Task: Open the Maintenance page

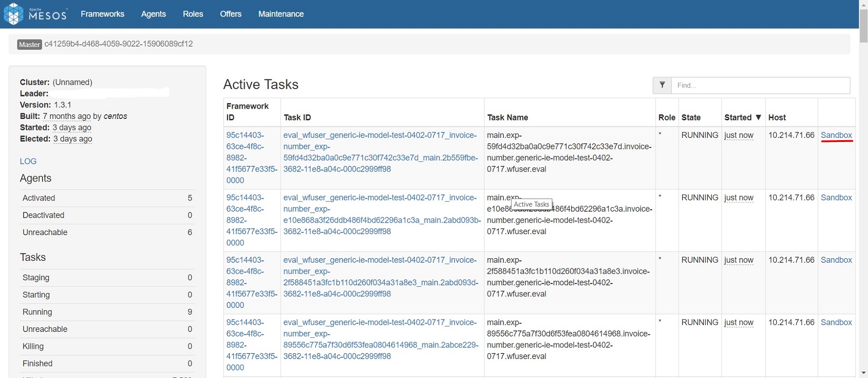Action: tap(281, 14)
